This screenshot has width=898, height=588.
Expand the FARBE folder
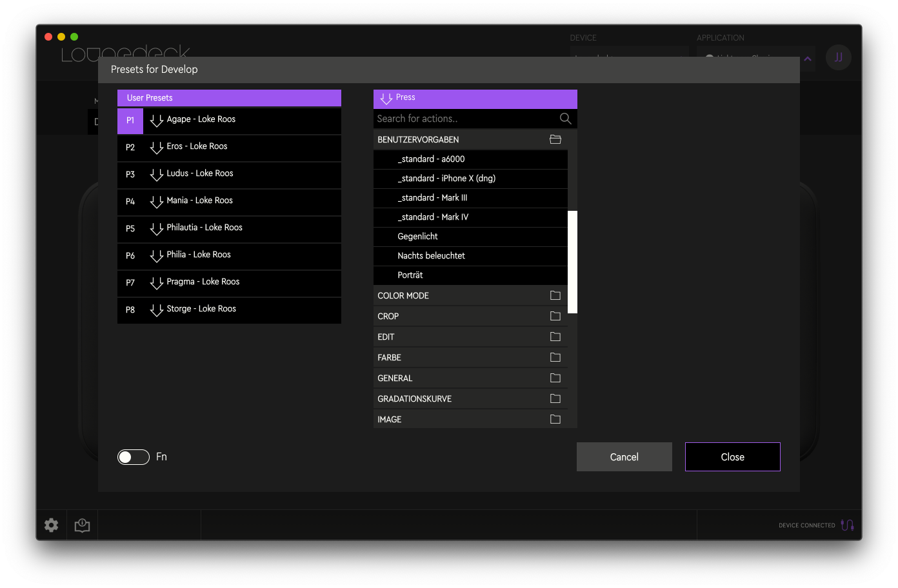tap(555, 357)
